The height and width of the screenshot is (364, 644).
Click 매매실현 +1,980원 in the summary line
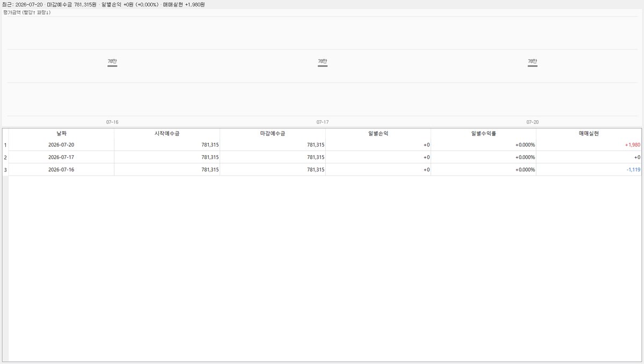(184, 4)
